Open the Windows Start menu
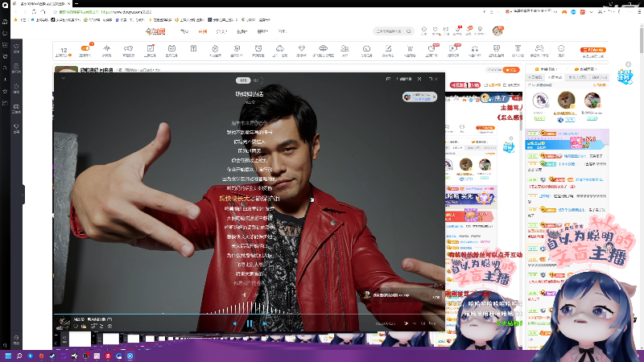The image size is (644, 362). [x=8, y=356]
